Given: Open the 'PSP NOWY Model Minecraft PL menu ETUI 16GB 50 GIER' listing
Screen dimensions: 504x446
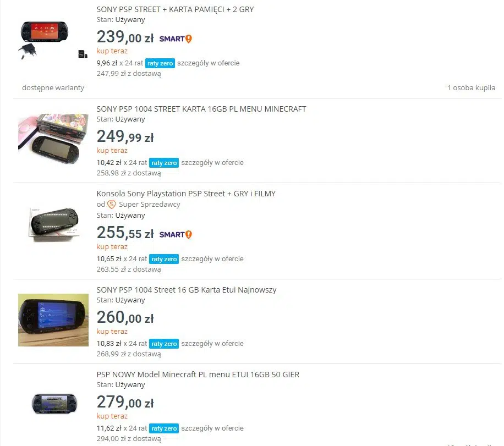Looking at the screenshot, I should pyautogui.click(x=198, y=375).
